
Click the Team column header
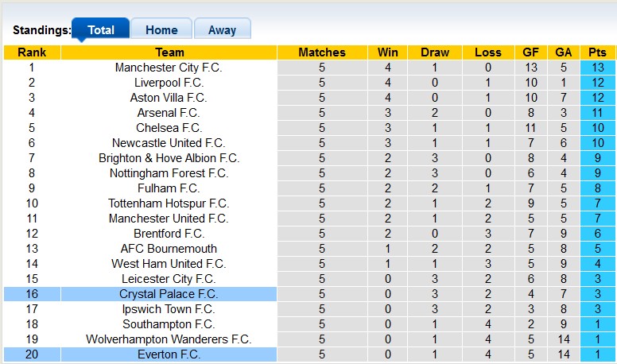pos(169,52)
